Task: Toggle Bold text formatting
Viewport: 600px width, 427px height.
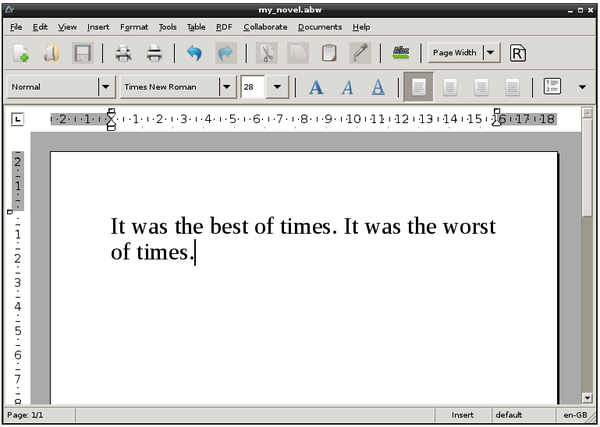Action: pos(316,87)
